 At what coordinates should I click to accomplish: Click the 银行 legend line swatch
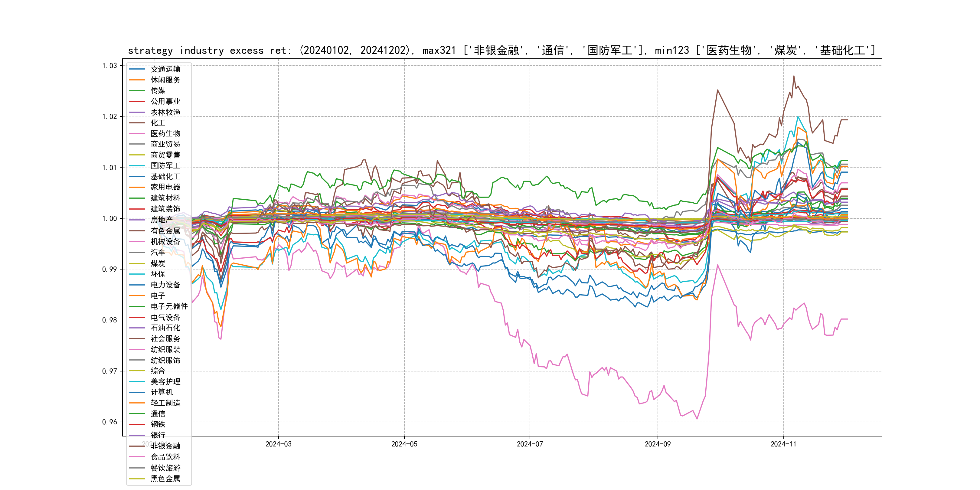point(137,435)
